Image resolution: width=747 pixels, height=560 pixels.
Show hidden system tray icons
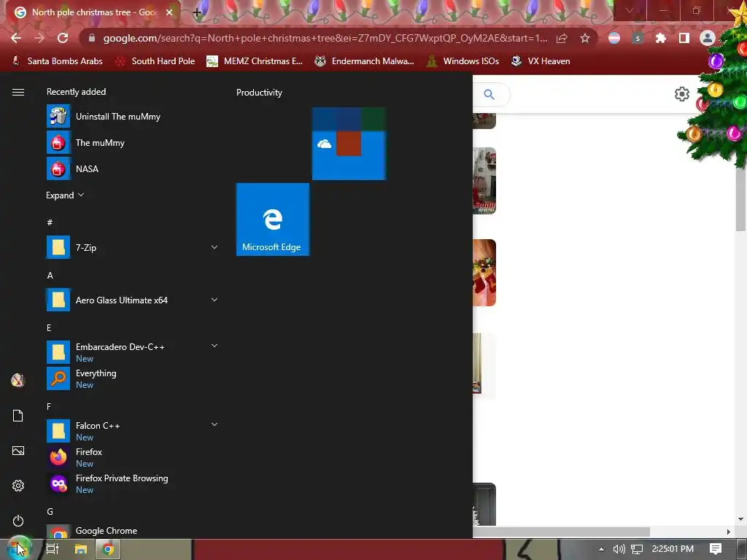point(601,549)
